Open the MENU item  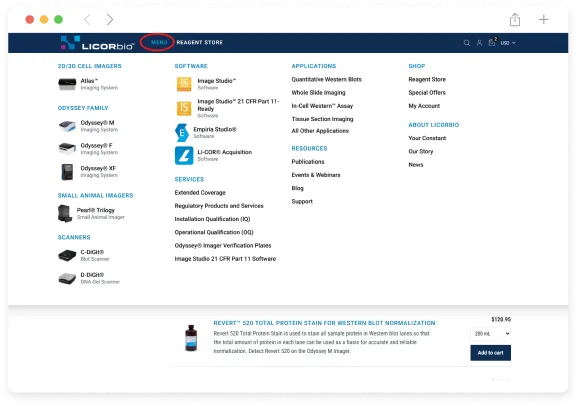159,42
